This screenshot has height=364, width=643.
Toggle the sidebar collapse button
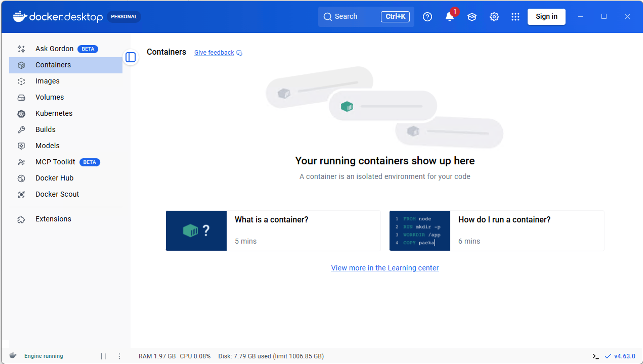pos(131,57)
